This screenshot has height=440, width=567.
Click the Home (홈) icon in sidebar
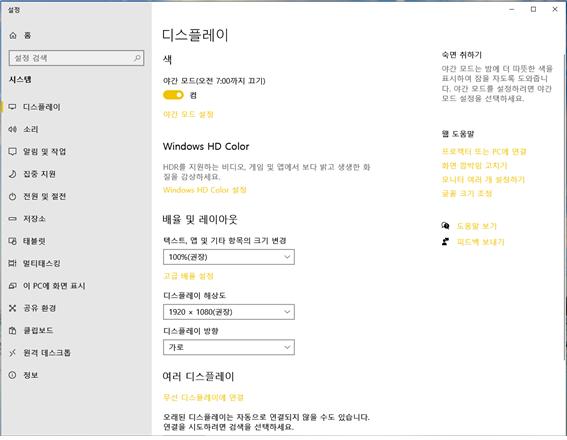pos(13,35)
